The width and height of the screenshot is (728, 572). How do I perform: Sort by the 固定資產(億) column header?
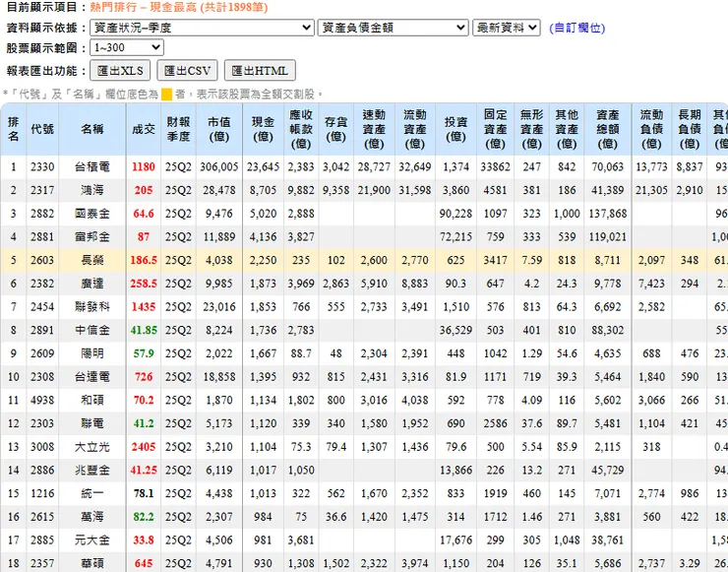coord(496,129)
